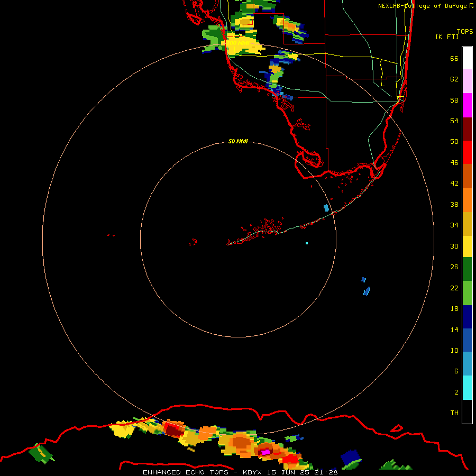Click the bright red 46-50 kft swatch
Viewport: 476px width, 476px height.
pos(467,152)
